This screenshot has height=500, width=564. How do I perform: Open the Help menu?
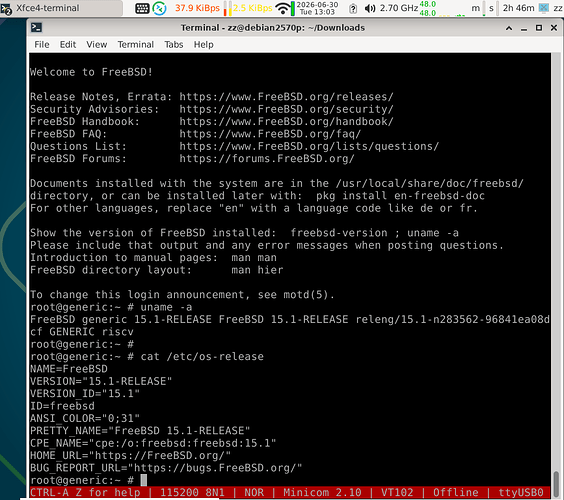(204, 44)
